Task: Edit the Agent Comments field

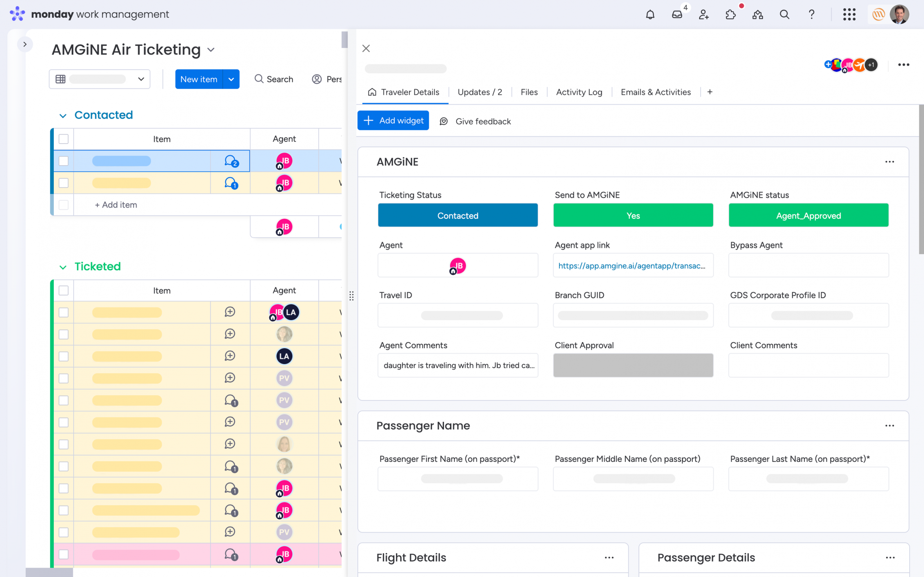Action: point(458,365)
